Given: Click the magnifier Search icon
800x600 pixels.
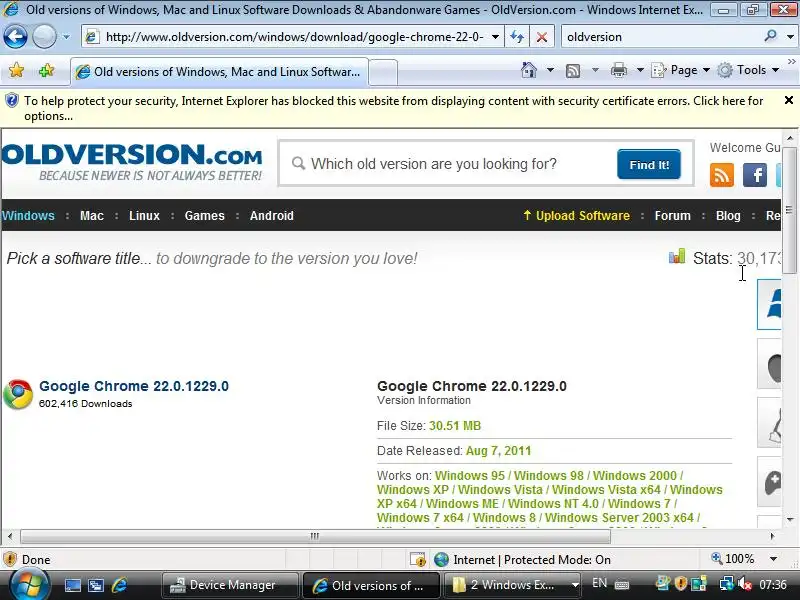Looking at the screenshot, I should coord(770,36).
